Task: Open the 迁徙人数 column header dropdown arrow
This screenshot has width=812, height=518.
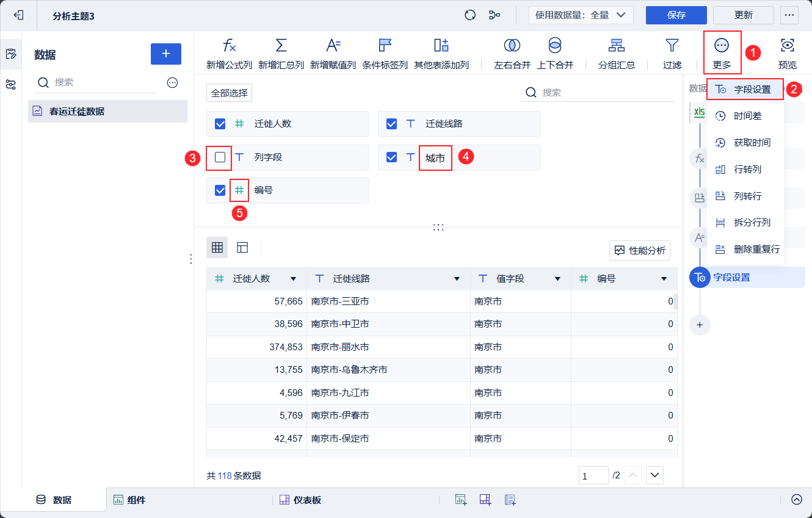Action: click(x=294, y=279)
